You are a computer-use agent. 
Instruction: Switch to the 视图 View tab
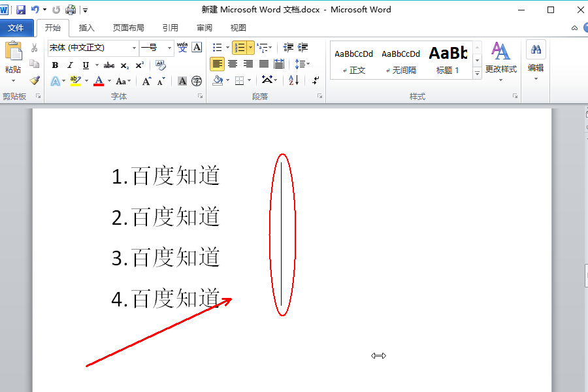[238, 27]
